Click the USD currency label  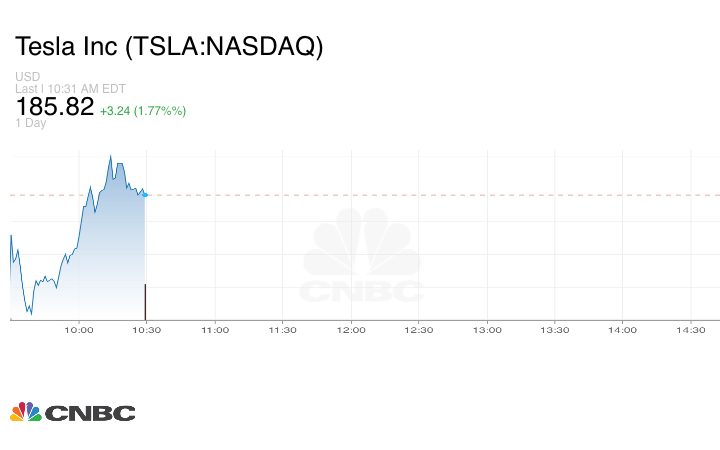pyautogui.click(x=27, y=77)
